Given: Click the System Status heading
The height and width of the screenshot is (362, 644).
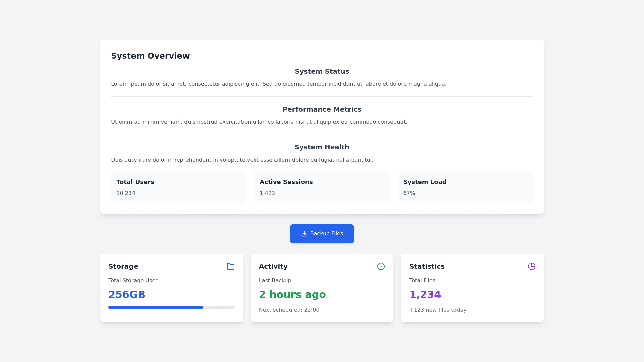Looking at the screenshot, I should (x=322, y=71).
